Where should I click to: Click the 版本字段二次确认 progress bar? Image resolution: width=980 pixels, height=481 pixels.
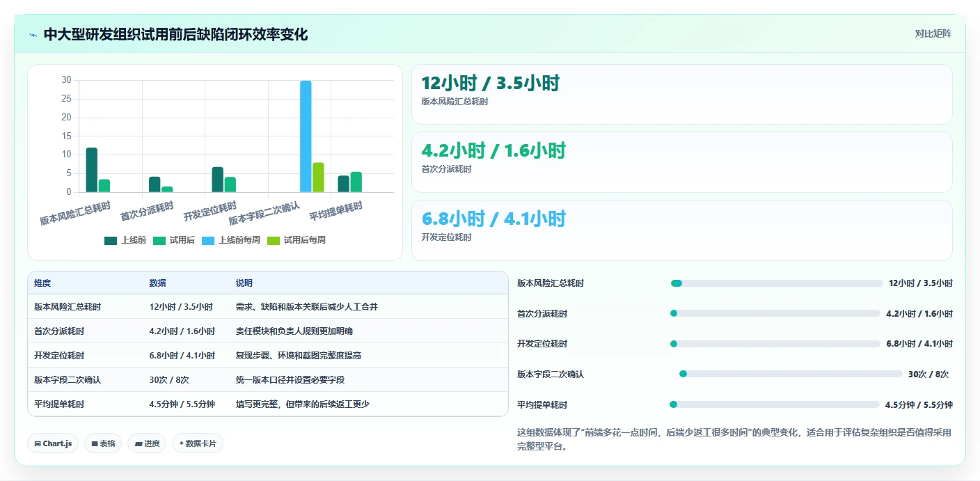tap(791, 374)
